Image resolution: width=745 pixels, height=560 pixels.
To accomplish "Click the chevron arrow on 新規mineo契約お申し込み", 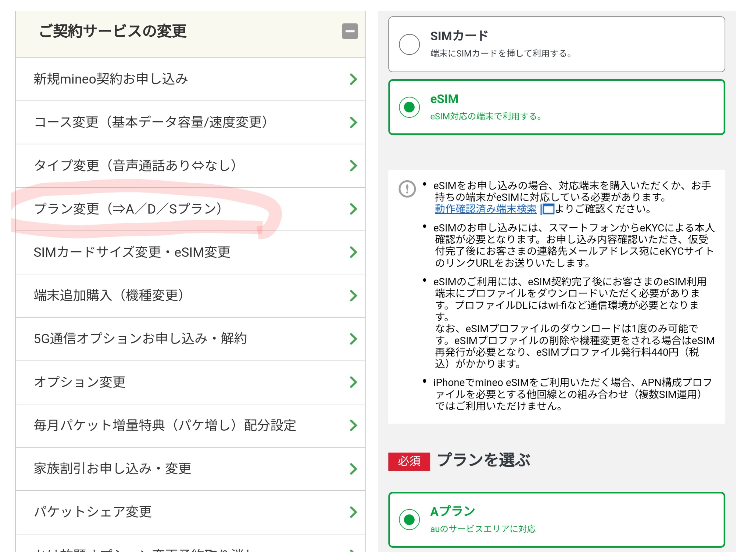I will point(353,79).
